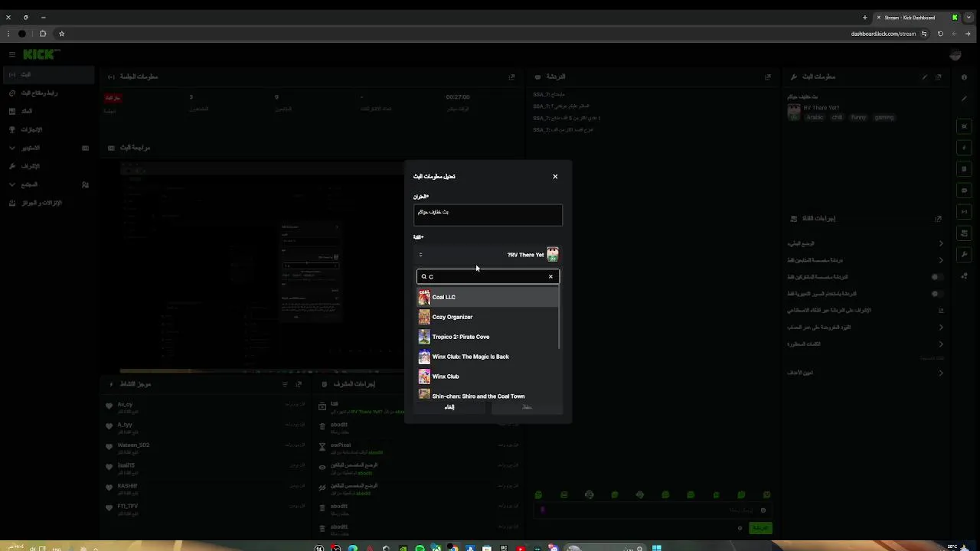Open the third sidebar menu item
The image size is (980, 551).
pyautogui.click(x=47, y=111)
